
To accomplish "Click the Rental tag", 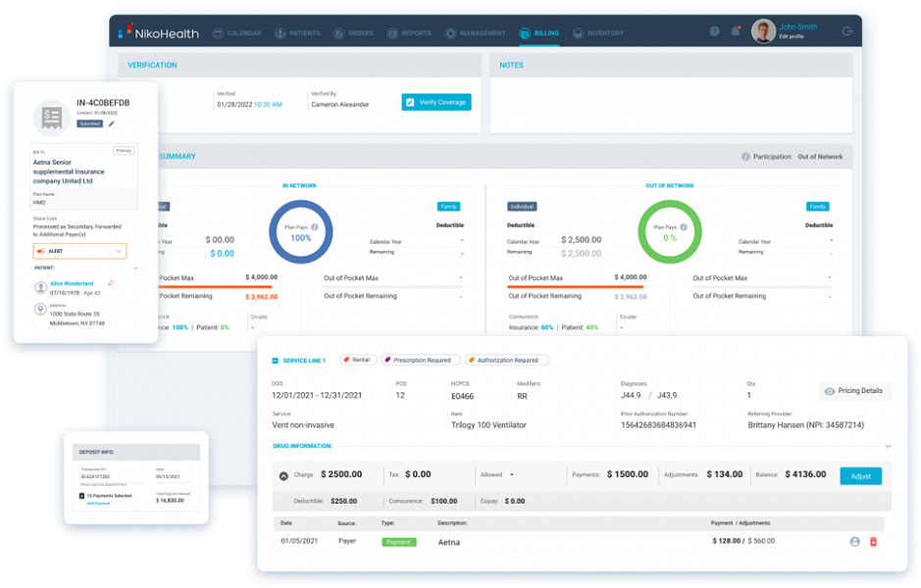I will pyautogui.click(x=358, y=360).
